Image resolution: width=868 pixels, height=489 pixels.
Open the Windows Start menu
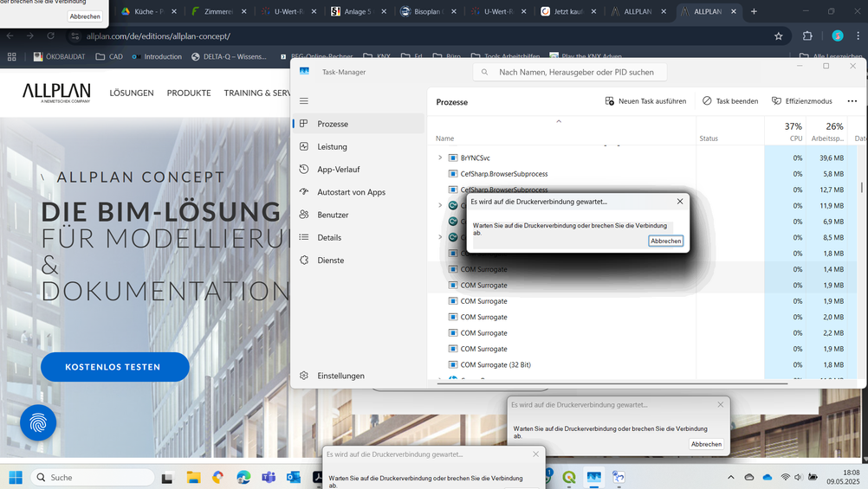pyautogui.click(x=16, y=478)
